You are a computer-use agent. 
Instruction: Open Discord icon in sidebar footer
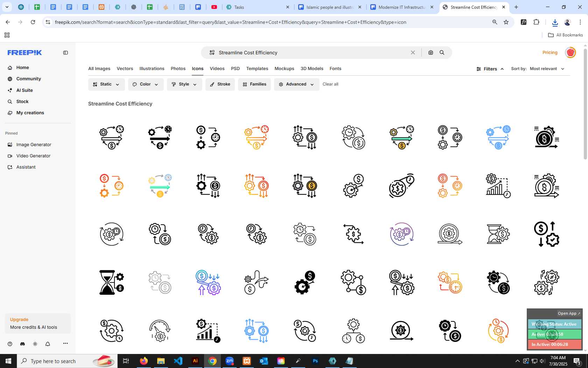(x=22, y=344)
